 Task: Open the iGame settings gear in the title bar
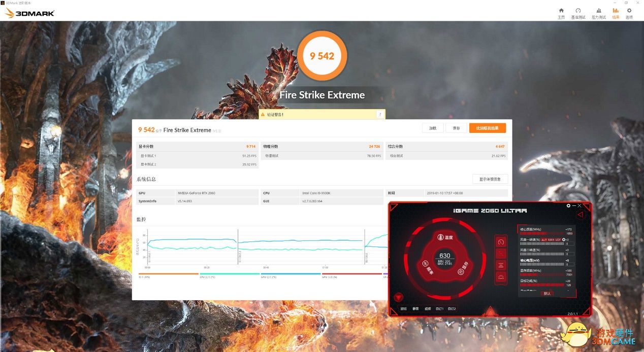click(x=568, y=206)
